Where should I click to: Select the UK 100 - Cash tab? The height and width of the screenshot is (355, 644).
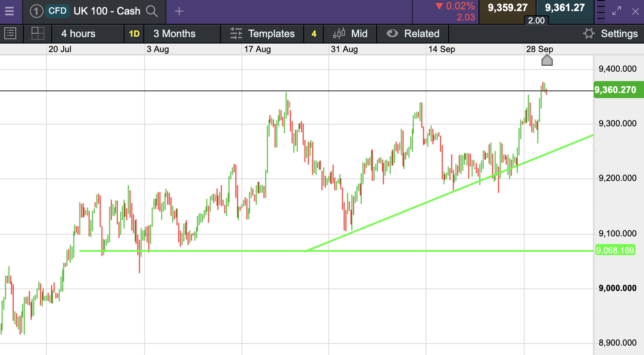[x=107, y=11]
